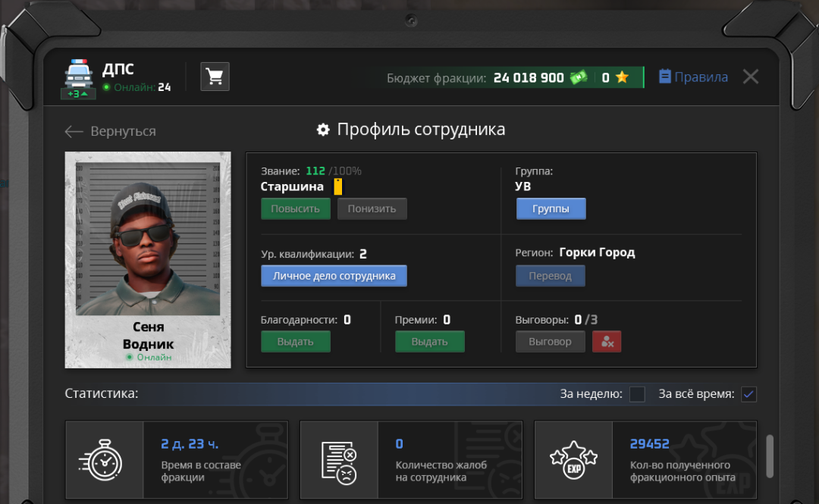Click the EXP stars icon
This screenshot has height=504, width=819.
[x=573, y=459]
